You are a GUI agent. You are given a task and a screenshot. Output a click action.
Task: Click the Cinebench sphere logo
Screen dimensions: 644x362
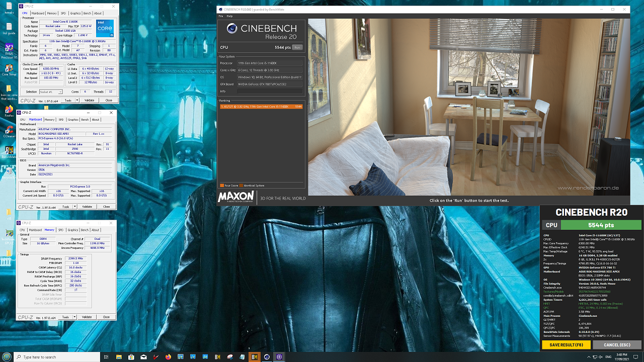click(x=232, y=29)
